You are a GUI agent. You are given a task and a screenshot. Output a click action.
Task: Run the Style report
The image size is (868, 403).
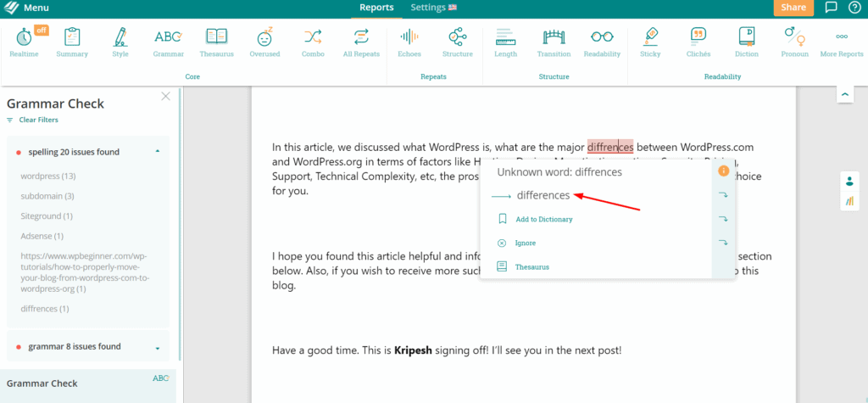click(x=120, y=41)
